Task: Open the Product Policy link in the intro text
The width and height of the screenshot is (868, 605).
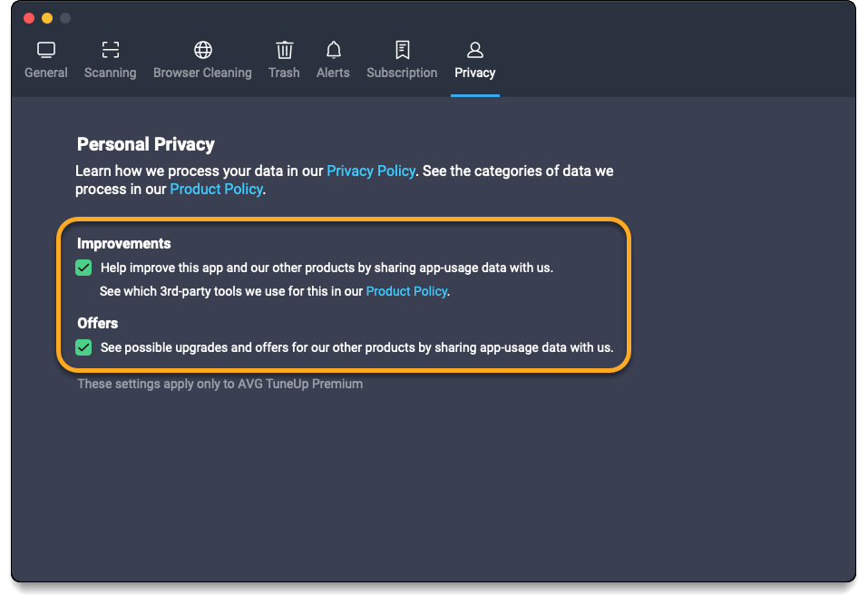Action: click(216, 189)
